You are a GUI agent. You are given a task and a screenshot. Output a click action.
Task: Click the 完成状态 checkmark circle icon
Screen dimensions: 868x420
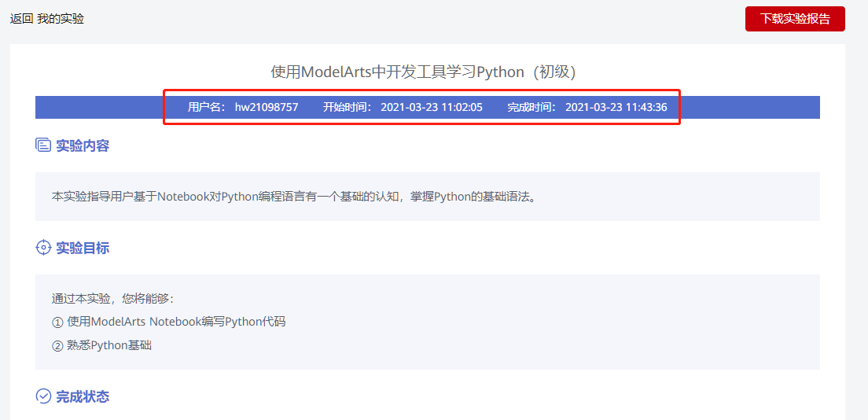coord(43,396)
